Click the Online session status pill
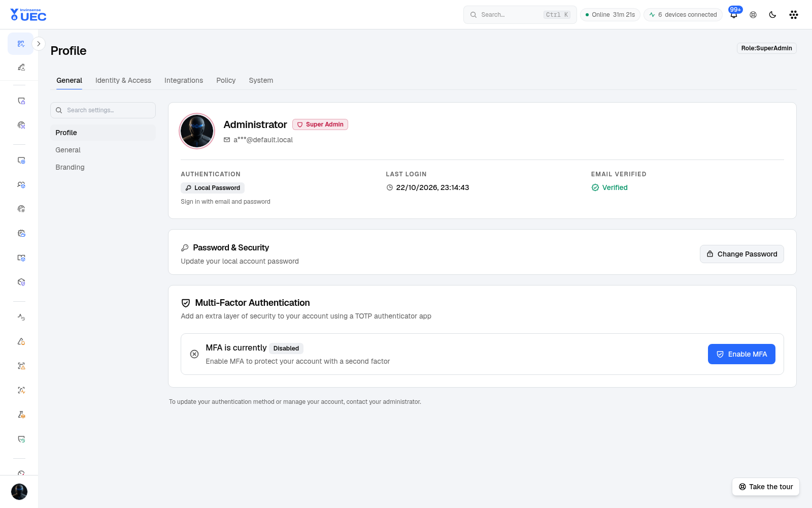 coord(610,15)
